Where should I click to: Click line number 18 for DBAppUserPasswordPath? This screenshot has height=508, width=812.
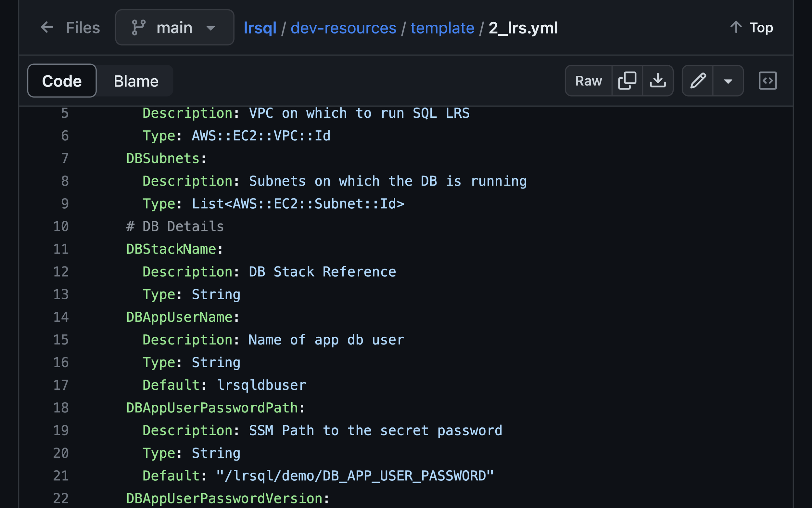60,408
